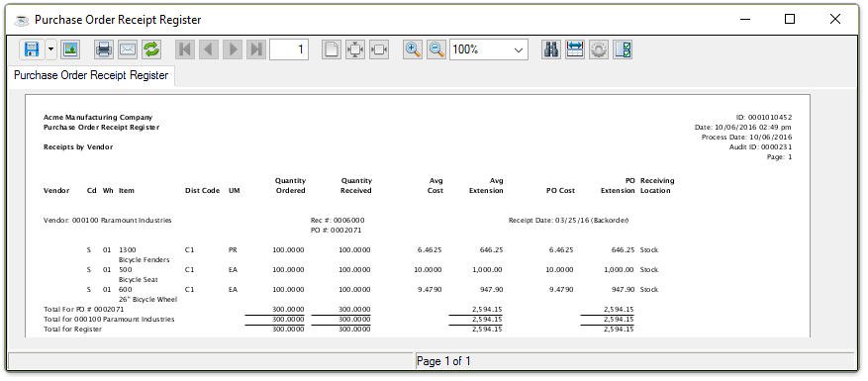Refresh the report with green arrows
The width and height of the screenshot is (868, 381).
click(151, 49)
